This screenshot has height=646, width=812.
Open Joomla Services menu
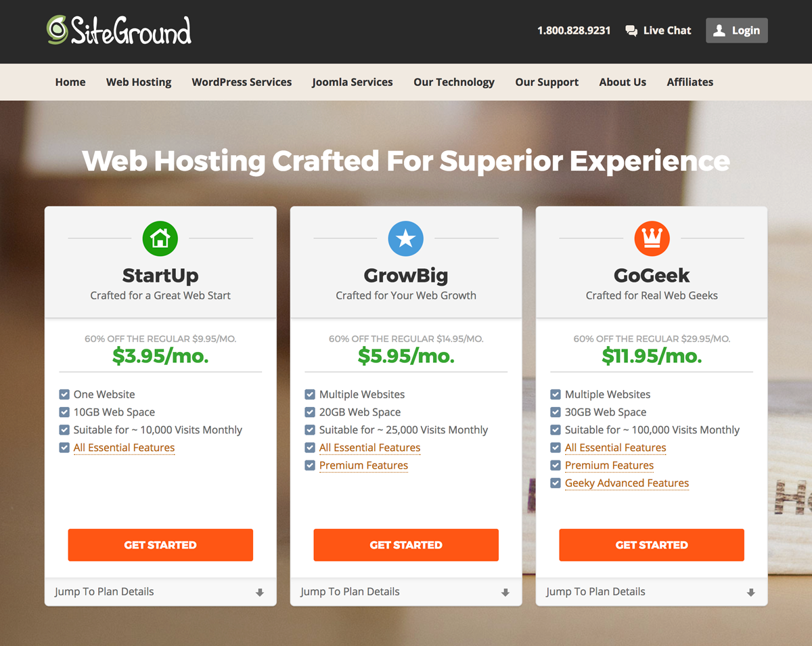point(353,82)
